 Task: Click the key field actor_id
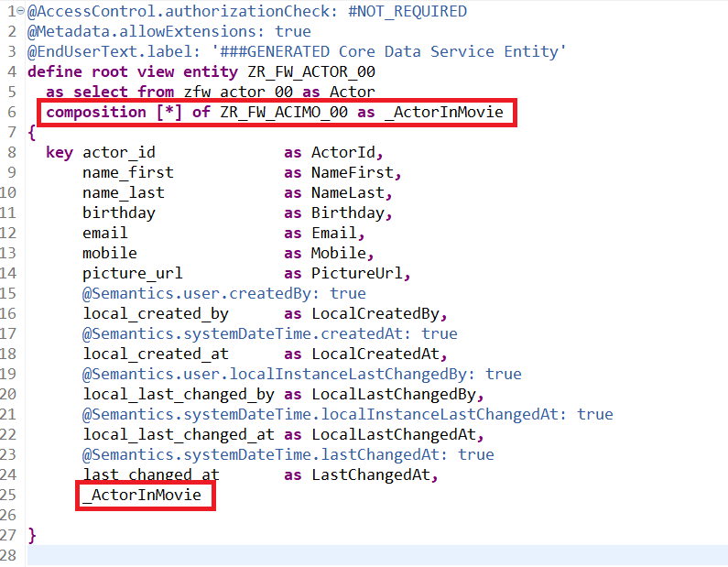(119, 152)
